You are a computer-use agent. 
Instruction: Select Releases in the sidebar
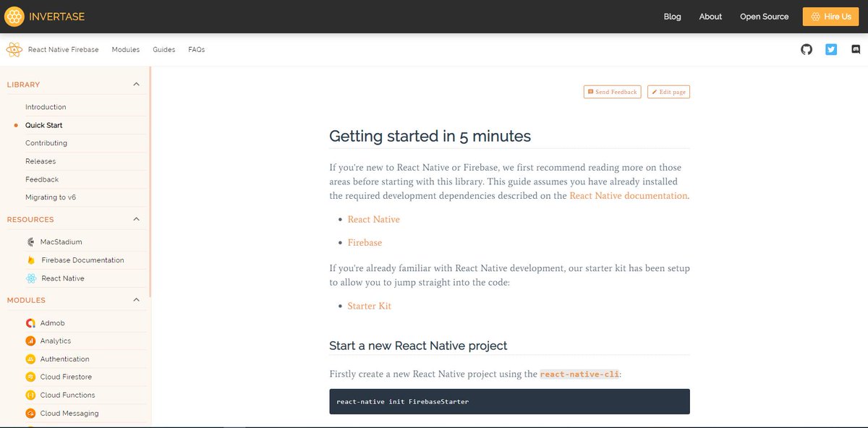41,161
